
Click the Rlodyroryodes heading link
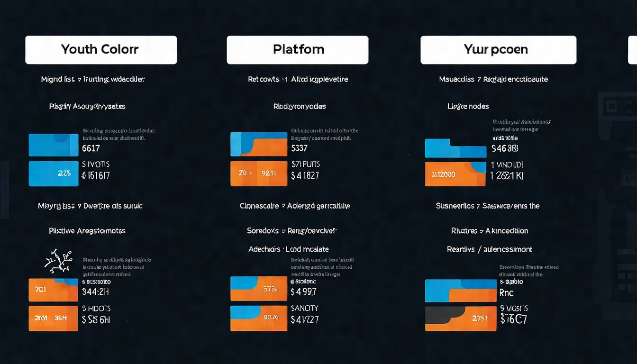[300, 106]
